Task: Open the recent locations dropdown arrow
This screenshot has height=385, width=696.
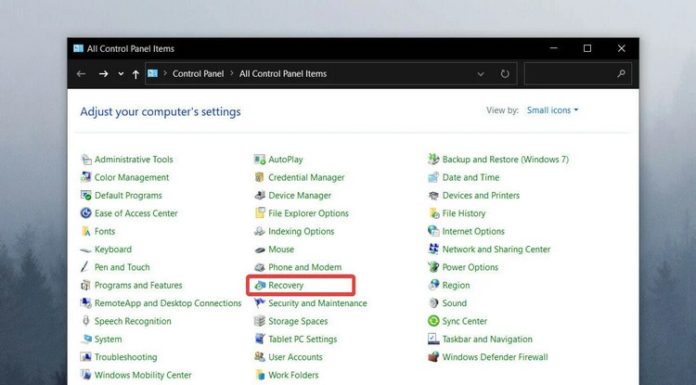Action: [x=121, y=74]
